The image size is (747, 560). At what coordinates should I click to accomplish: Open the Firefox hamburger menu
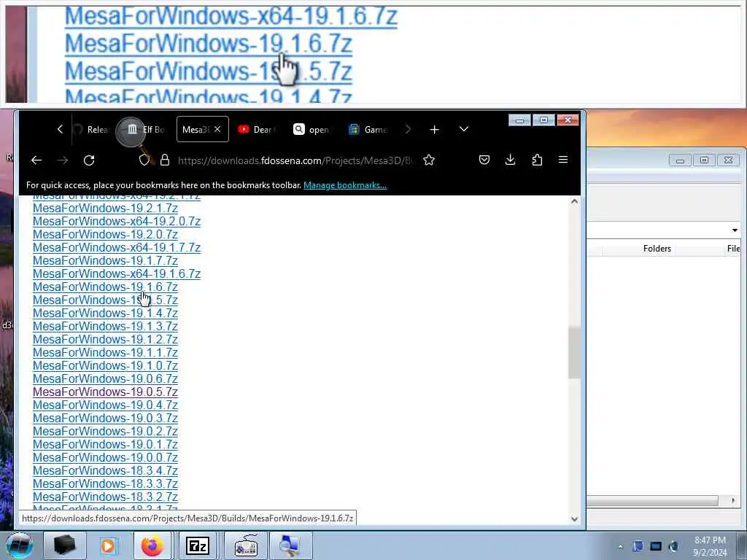[x=563, y=160]
